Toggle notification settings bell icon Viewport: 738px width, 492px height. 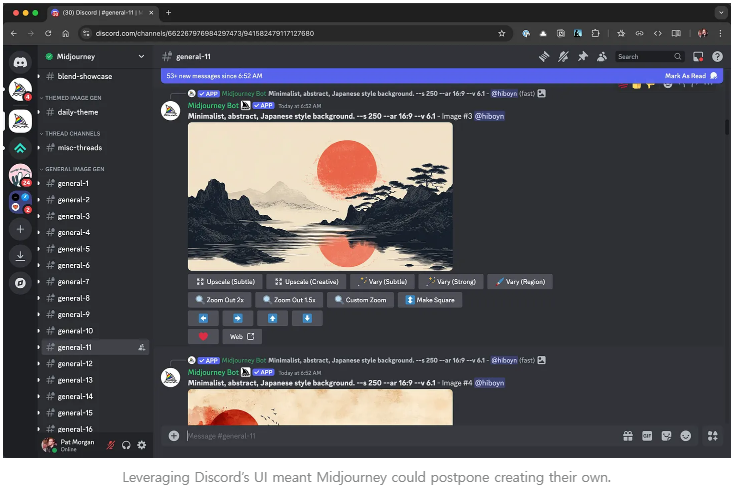[x=563, y=56]
